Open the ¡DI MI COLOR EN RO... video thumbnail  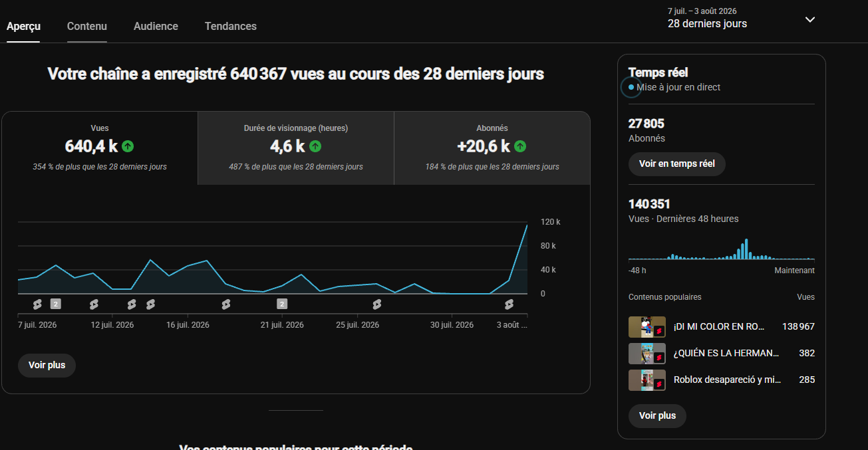(x=647, y=327)
